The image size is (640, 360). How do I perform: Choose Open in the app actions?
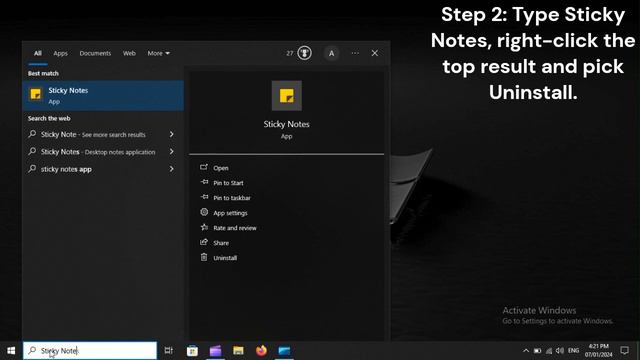point(221,168)
